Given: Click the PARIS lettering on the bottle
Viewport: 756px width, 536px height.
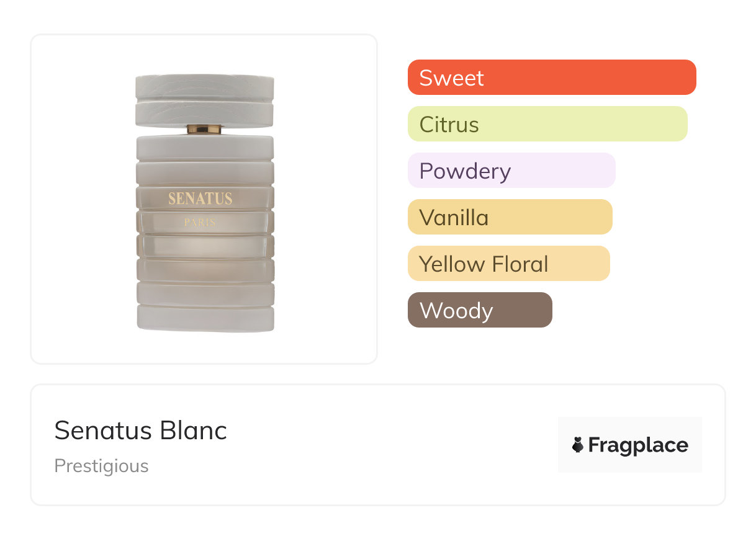Looking at the screenshot, I should tap(200, 222).
